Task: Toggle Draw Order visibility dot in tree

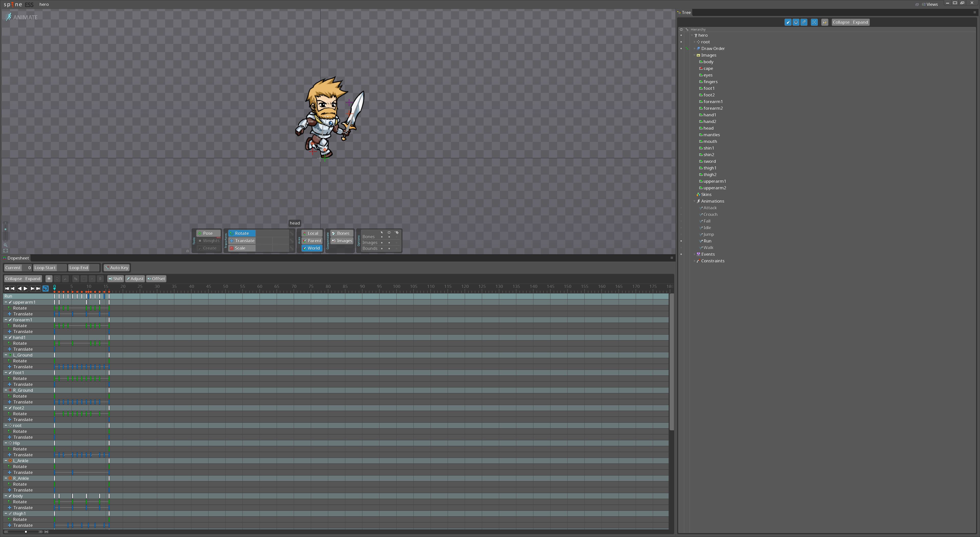Action: pos(681,49)
